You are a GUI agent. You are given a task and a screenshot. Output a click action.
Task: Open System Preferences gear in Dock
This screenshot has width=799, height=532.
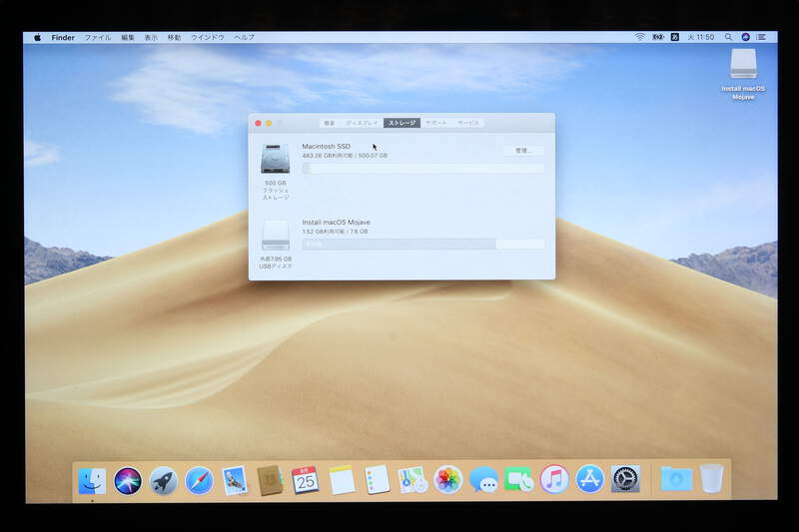point(625,479)
